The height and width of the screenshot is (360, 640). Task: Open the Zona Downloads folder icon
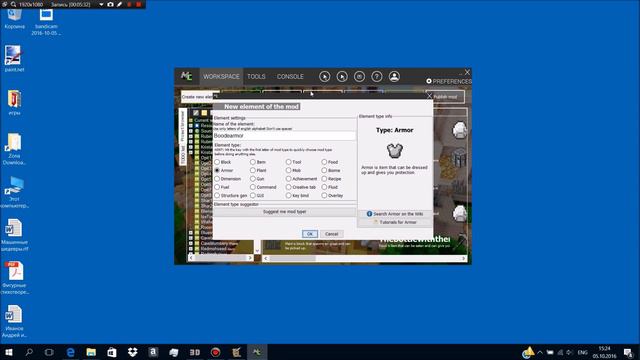[x=14, y=149]
